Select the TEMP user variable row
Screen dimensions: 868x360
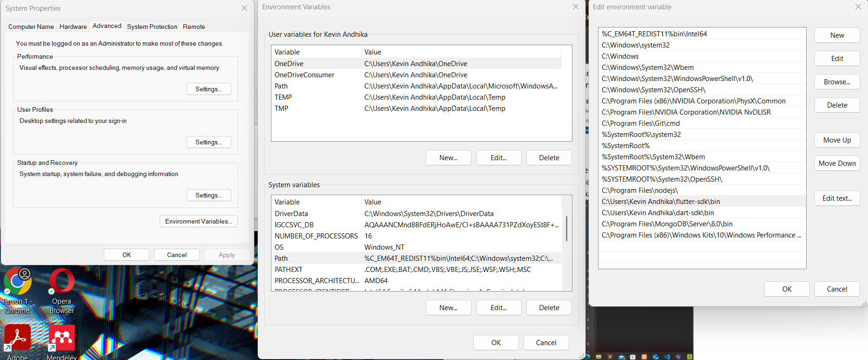(283, 97)
